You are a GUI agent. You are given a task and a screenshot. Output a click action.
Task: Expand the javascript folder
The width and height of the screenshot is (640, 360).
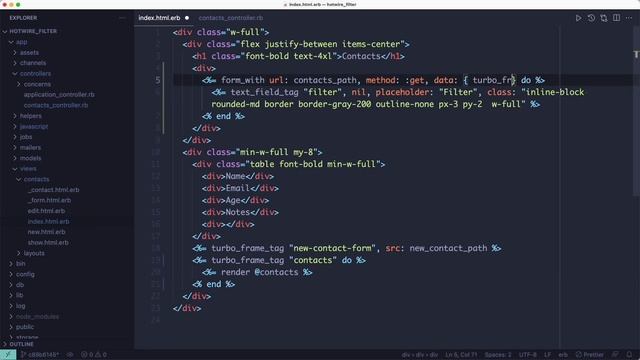click(34, 127)
